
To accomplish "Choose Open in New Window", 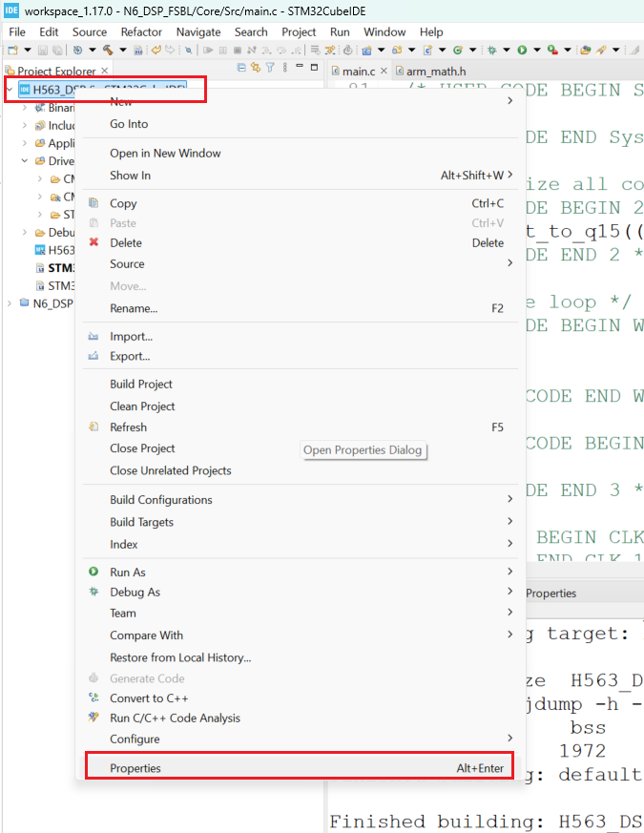I will [x=300, y=153].
